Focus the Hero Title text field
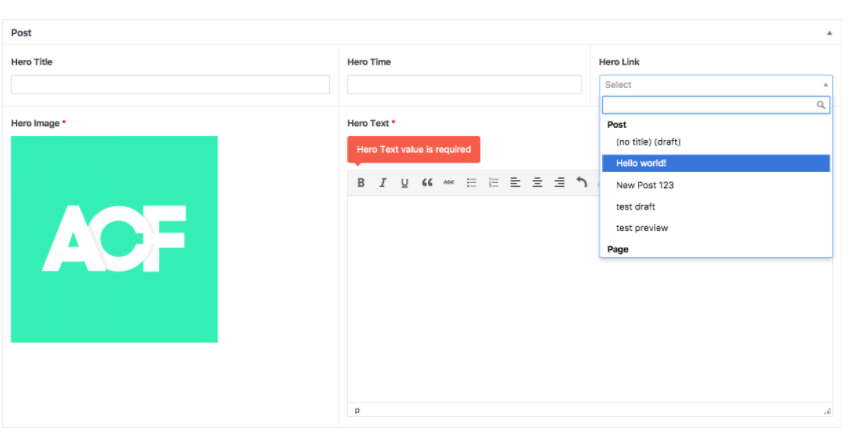The height and width of the screenshot is (429, 851). tap(170, 85)
